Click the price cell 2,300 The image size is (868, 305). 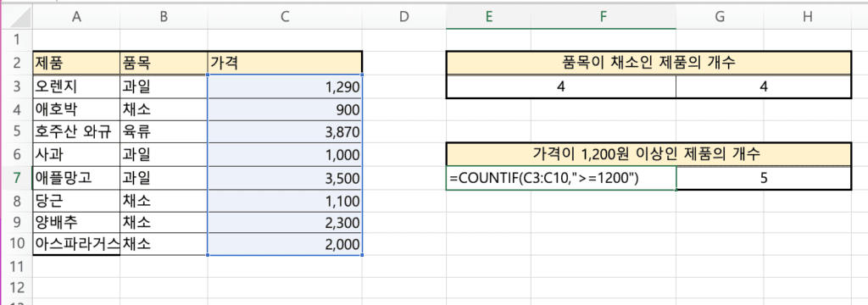(x=285, y=223)
